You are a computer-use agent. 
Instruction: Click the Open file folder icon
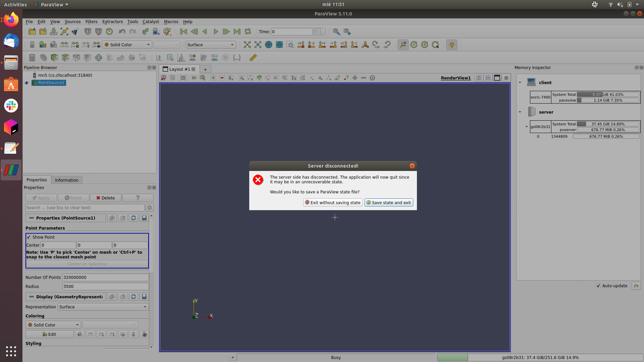32,32
